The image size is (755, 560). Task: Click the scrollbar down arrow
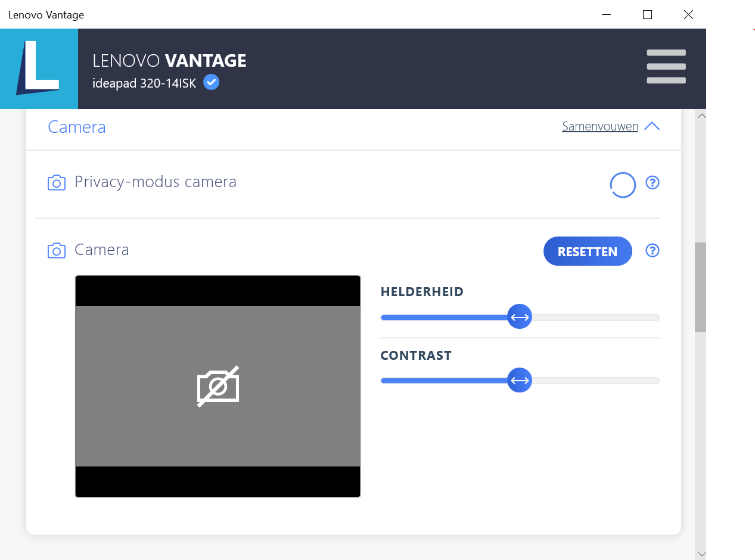pos(701,553)
